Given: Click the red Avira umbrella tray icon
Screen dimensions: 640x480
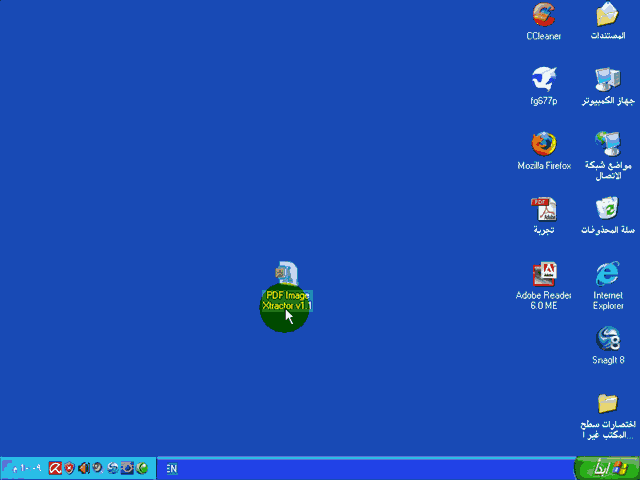Looking at the screenshot, I should click(x=55, y=468).
